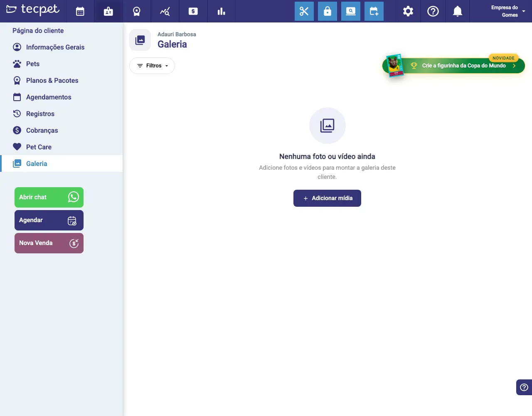
Task: Click the gallery icon beside Galeria title
Action: pos(140,40)
